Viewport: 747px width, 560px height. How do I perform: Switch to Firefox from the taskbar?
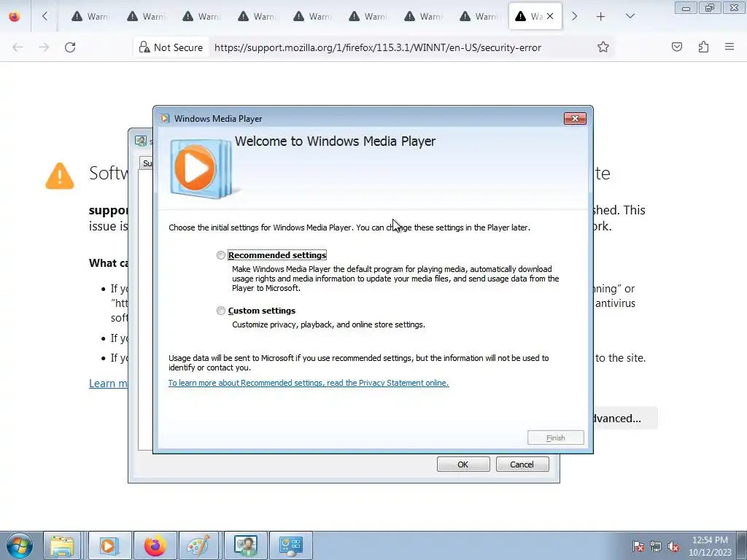point(155,545)
